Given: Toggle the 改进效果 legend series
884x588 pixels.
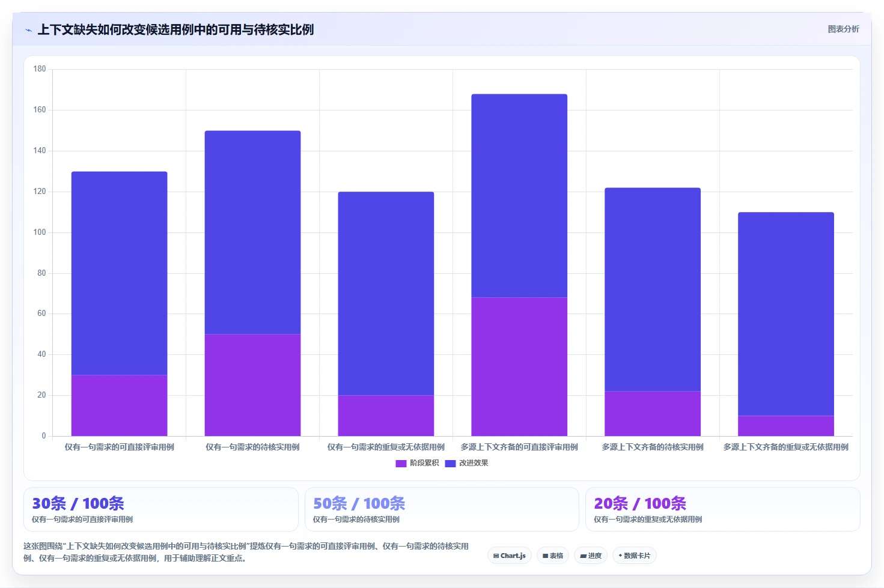Looking at the screenshot, I should click(466, 463).
